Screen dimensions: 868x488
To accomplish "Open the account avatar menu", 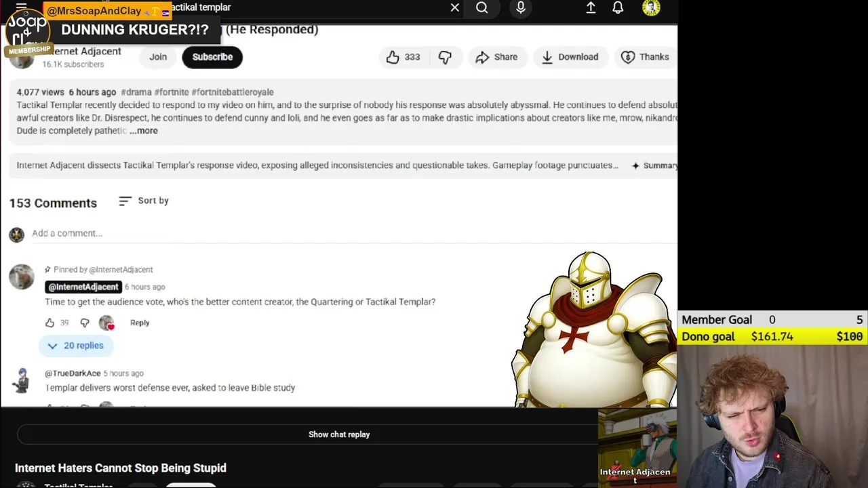I will pyautogui.click(x=651, y=7).
